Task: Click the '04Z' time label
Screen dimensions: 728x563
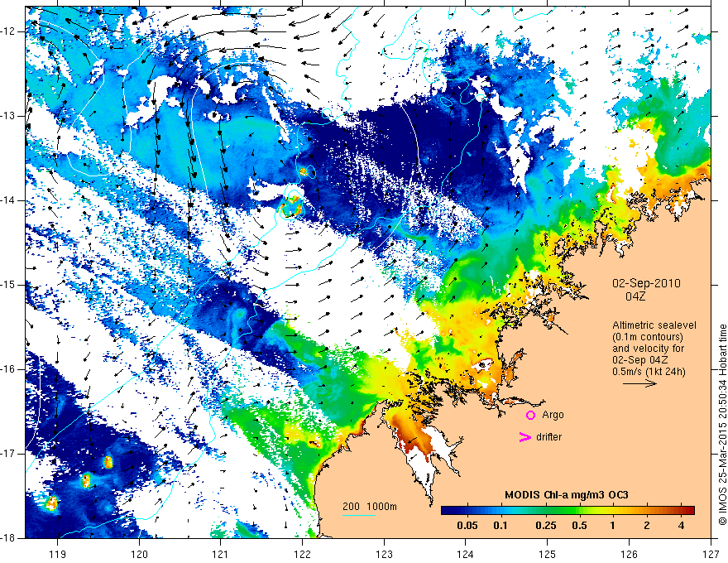Action: tap(635, 296)
